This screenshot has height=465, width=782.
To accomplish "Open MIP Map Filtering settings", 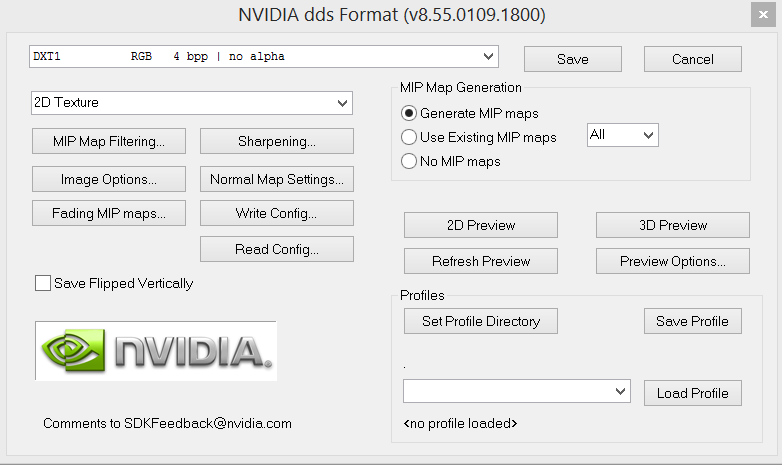I will (x=109, y=141).
